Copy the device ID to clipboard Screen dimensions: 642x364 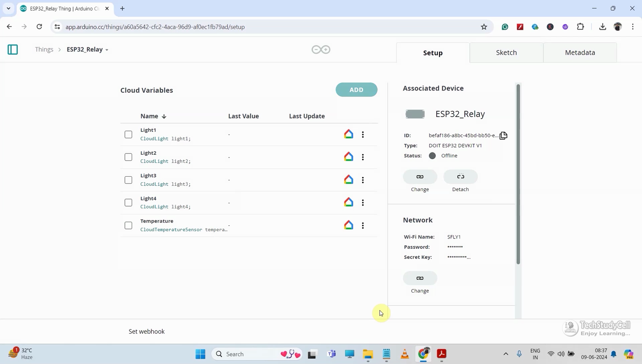(503, 135)
